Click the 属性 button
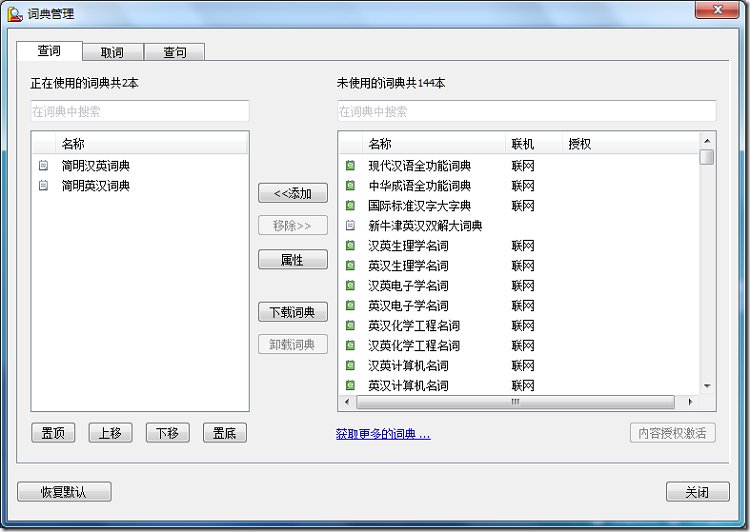 293,260
